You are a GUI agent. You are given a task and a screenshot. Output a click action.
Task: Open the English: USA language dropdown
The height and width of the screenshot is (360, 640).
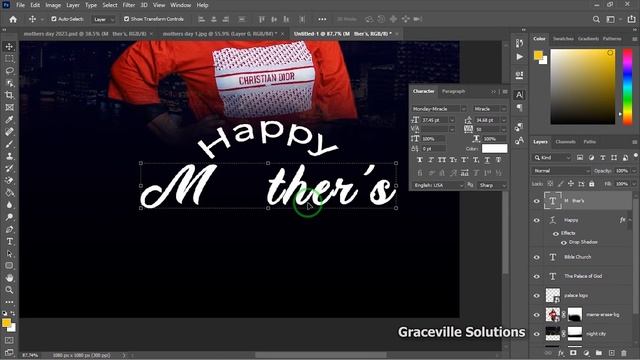[438, 185]
